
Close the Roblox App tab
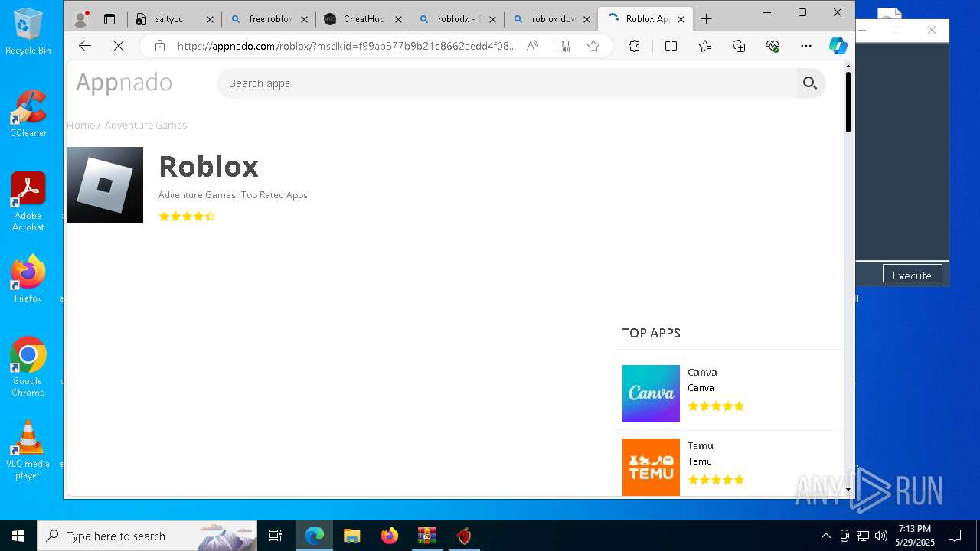[681, 19]
